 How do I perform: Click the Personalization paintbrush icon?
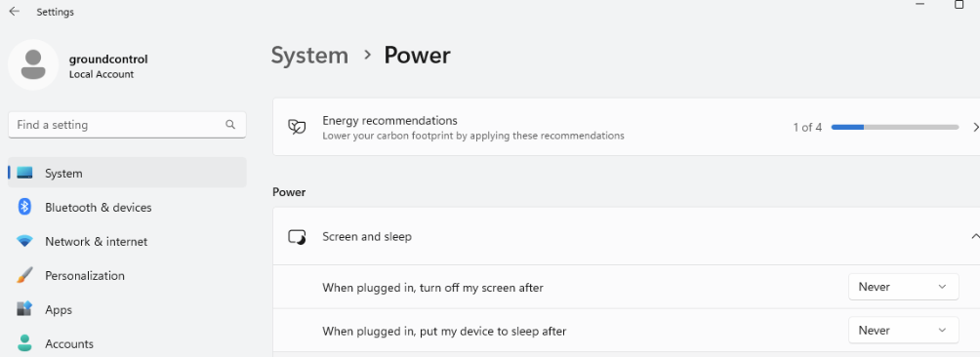pyautogui.click(x=24, y=275)
